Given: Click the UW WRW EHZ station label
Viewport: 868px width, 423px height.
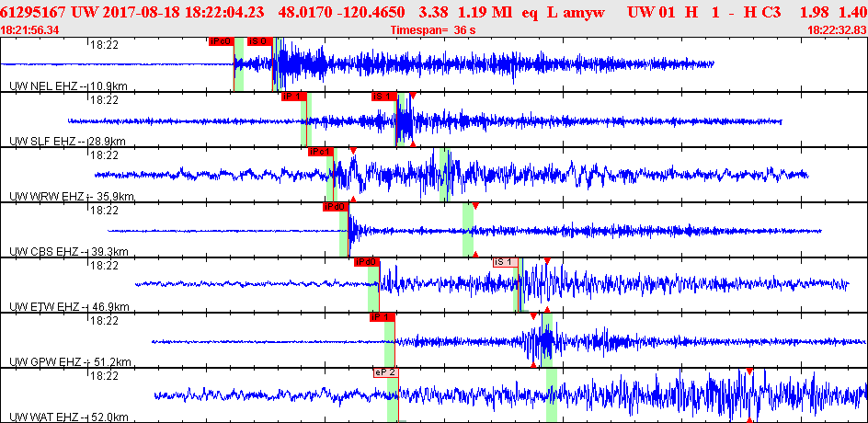Looking at the screenshot, I should click(x=44, y=196).
